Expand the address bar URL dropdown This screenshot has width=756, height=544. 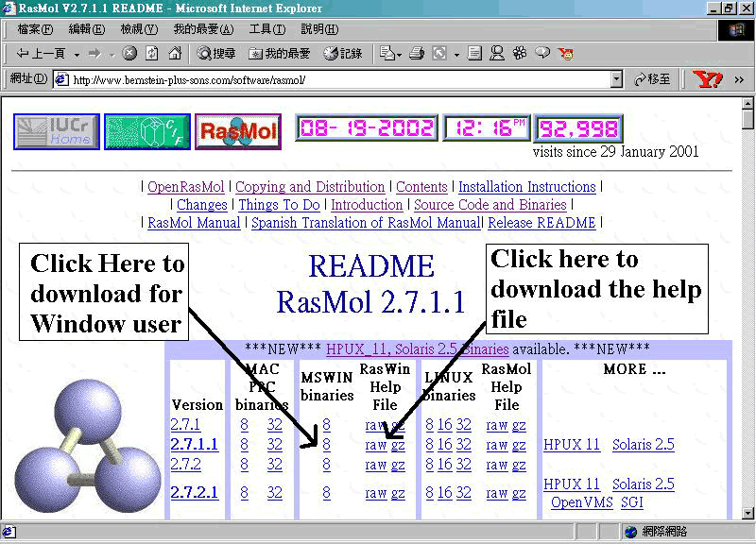(x=616, y=79)
